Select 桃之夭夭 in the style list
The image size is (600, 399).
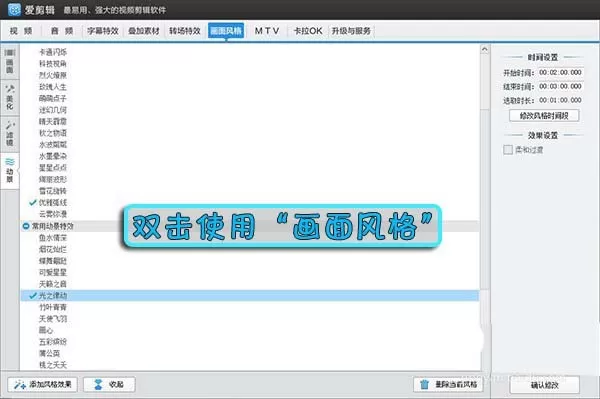coord(53,365)
